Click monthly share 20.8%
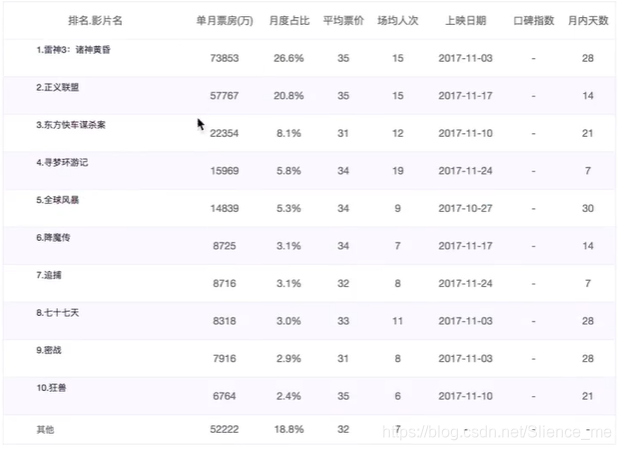The height and width of the screenshot is (450, 621). point(289,95)
